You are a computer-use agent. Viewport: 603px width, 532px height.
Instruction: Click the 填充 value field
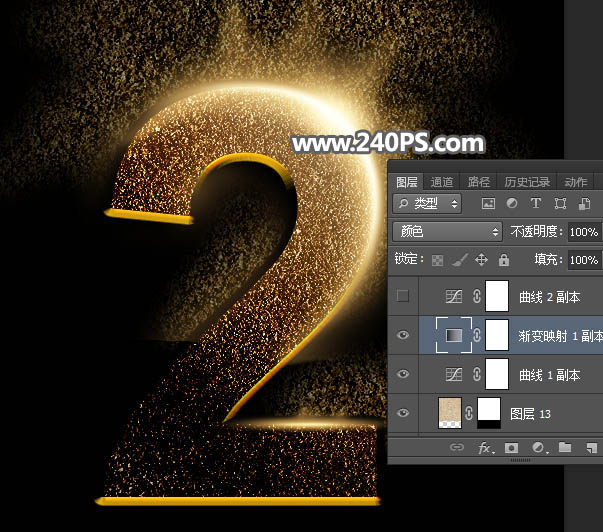(585, 260)
